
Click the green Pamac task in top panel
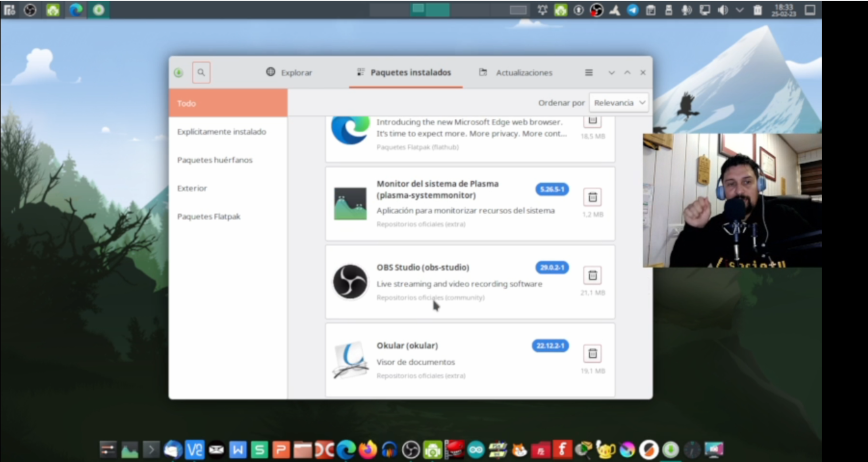click(99, 10)
